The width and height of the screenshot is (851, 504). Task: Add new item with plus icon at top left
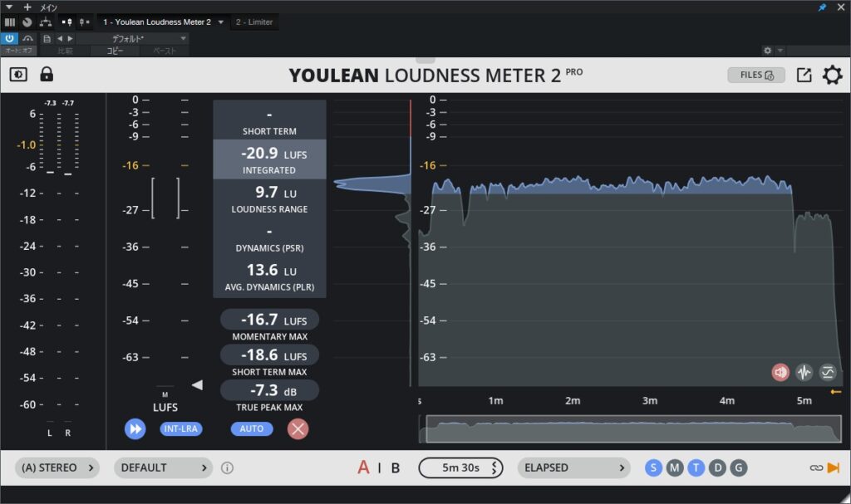[27, 7]
